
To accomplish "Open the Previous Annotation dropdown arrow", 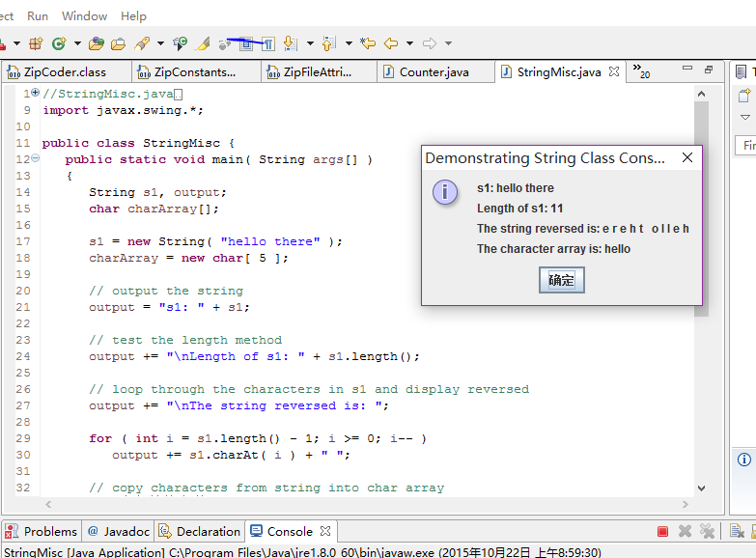I will coord(349,43).
